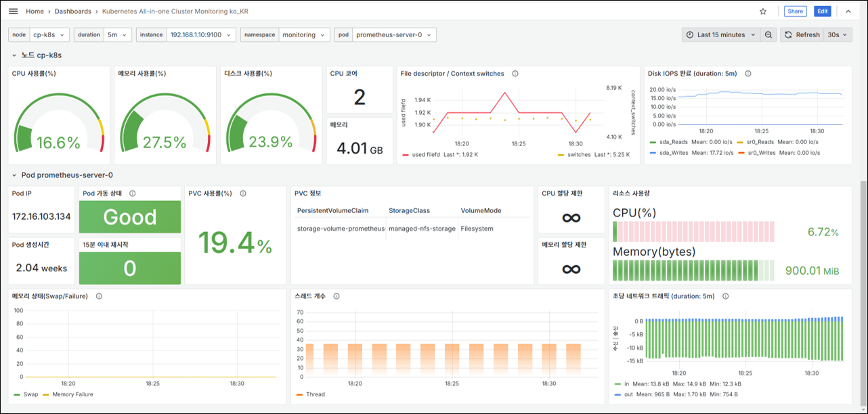
Task: Click the zoom out time range icon
Action: [768, 34]
